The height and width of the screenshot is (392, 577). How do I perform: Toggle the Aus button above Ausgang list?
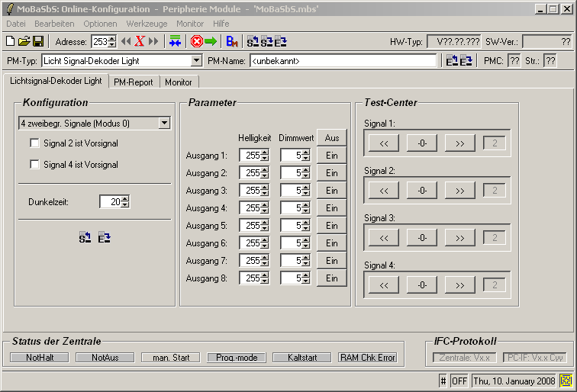(331, 138)
